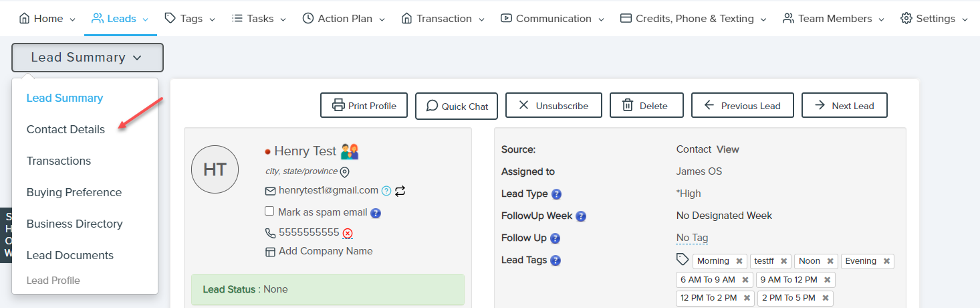The width and height of the screenshot is (980, 308).
Task: Click the light blue help icon after email address
Action: [386, 191]
